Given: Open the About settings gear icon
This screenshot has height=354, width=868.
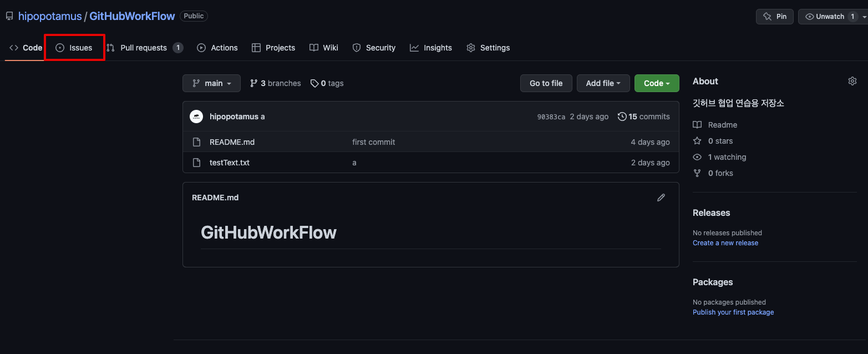Looking at the screenshot, I should click(x=852, y=81).
